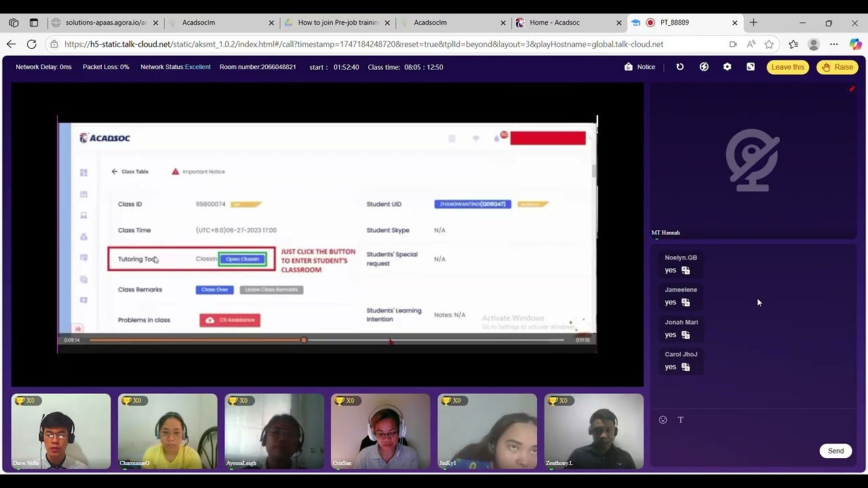Viewport: 868px width, 488px height.
Task: Open the tab actions menu icon
Action: pos(34,22)
